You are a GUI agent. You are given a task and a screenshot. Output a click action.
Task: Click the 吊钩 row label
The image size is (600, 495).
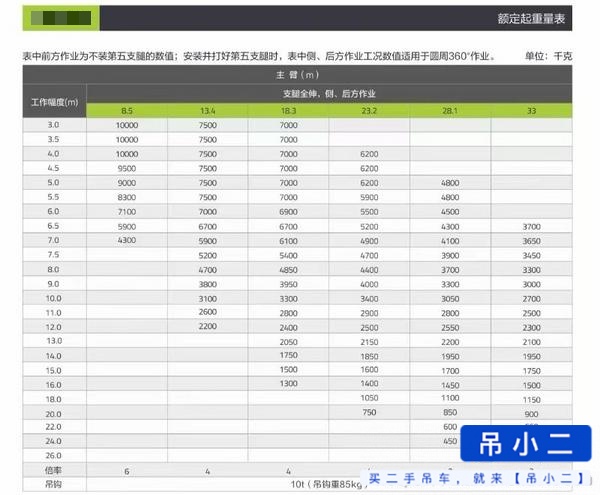pos(53,484)
